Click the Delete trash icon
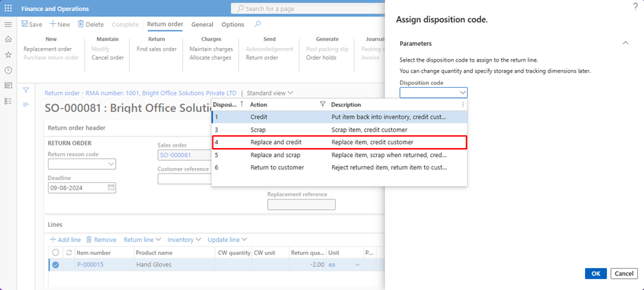 [x=81, y=24]
